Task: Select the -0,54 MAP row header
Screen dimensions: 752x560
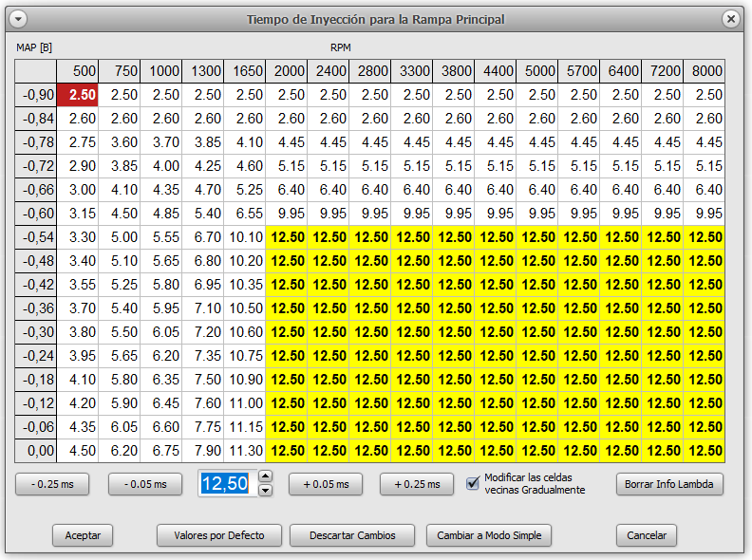Action: pos(36,237)
